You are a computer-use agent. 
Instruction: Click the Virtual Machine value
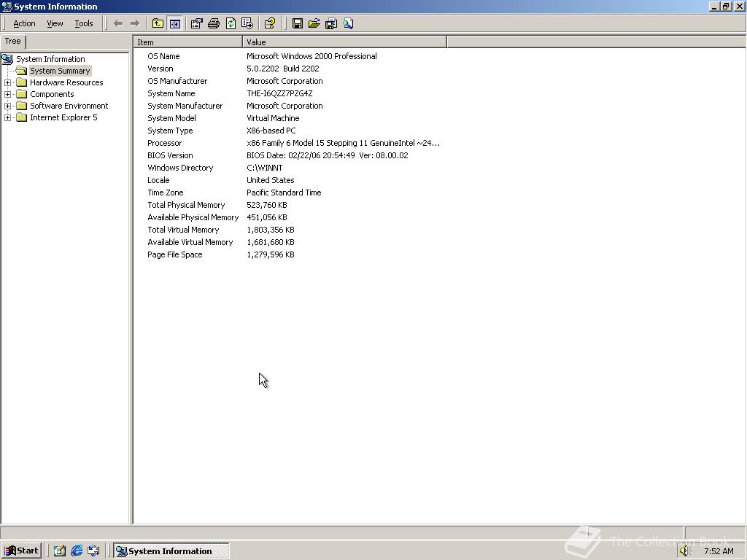tap(273, 118)
